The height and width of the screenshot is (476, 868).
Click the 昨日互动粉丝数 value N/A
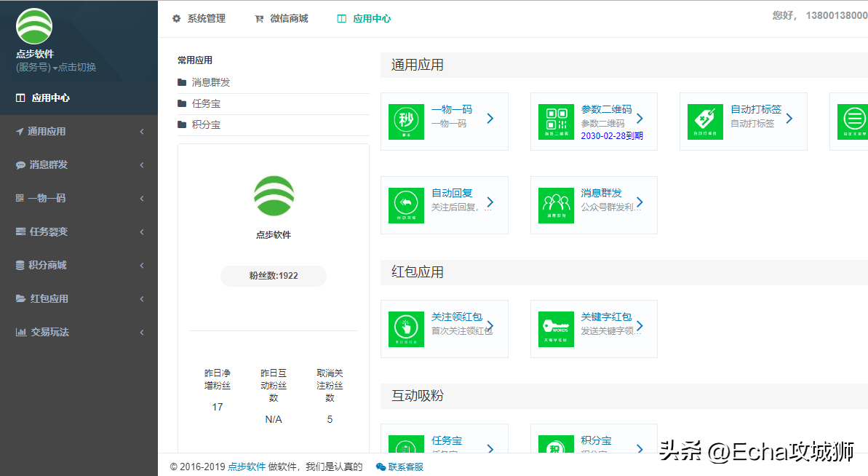click(274, 419)
